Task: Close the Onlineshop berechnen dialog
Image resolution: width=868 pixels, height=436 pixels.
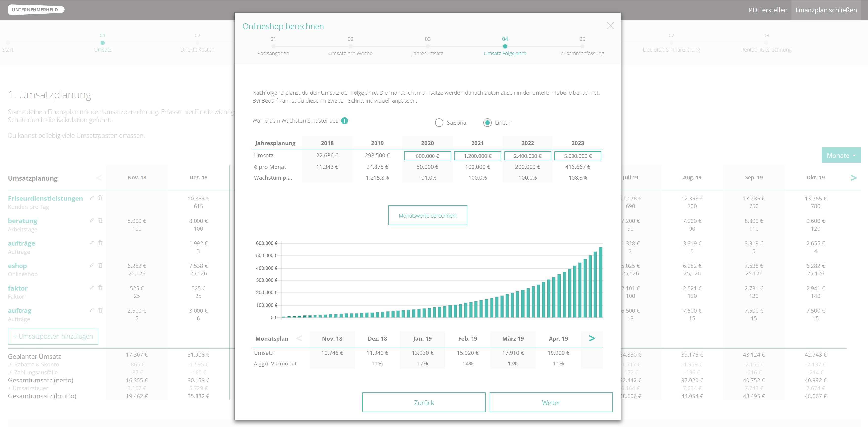Action: 610,26
